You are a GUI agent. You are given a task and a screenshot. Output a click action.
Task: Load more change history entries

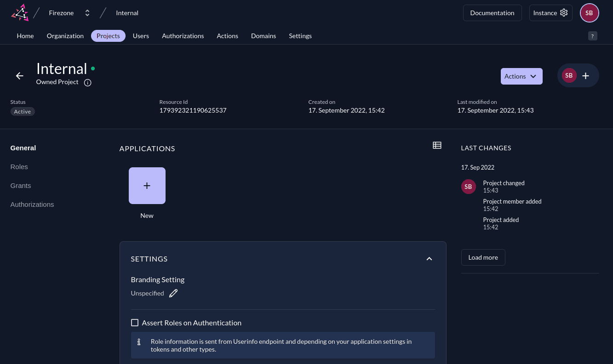(x=483, y=257)
